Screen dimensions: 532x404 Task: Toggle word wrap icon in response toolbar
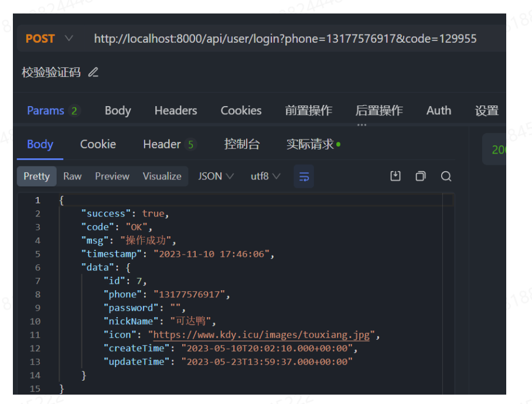pyautogui.click(x=304, y=176)
